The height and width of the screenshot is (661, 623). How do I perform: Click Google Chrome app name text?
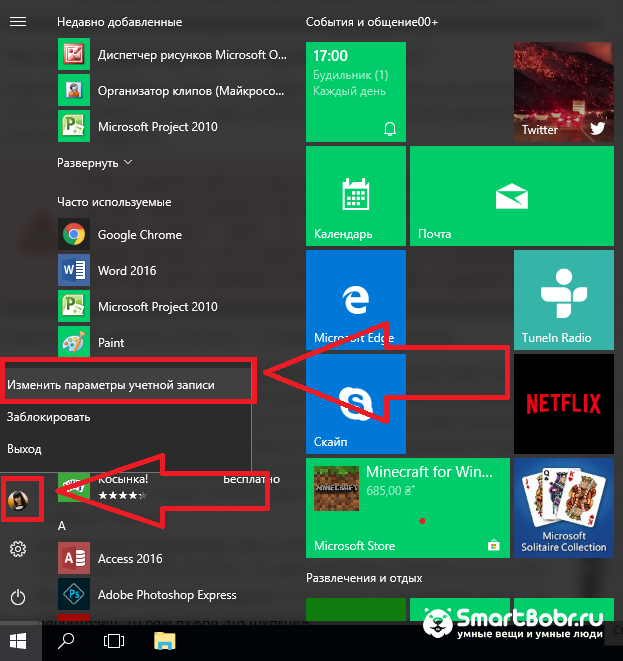[140, 234]
